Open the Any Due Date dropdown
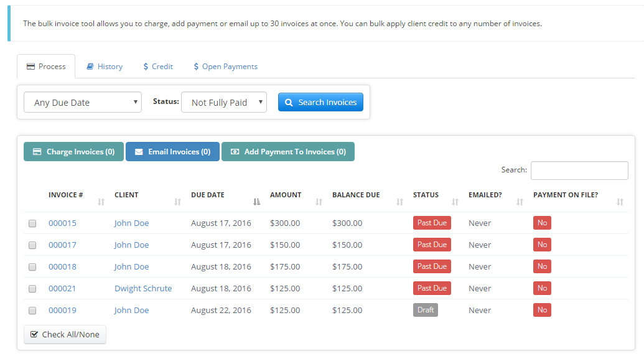644x356 pixels. pos(83,102)
